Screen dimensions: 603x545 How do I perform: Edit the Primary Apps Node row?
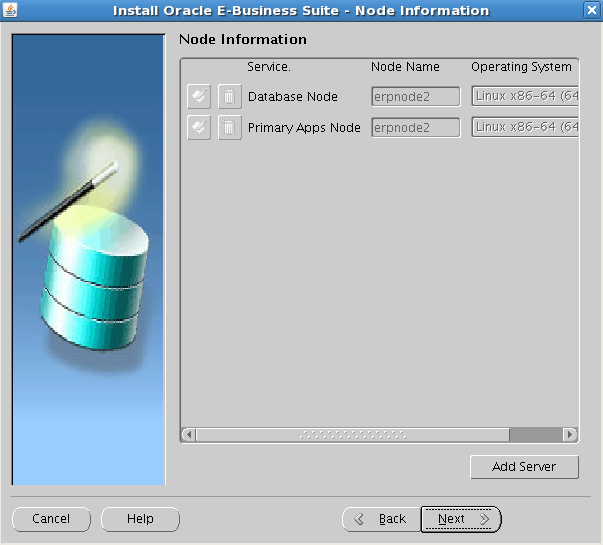pyautogui.click(x=199, y=127)
